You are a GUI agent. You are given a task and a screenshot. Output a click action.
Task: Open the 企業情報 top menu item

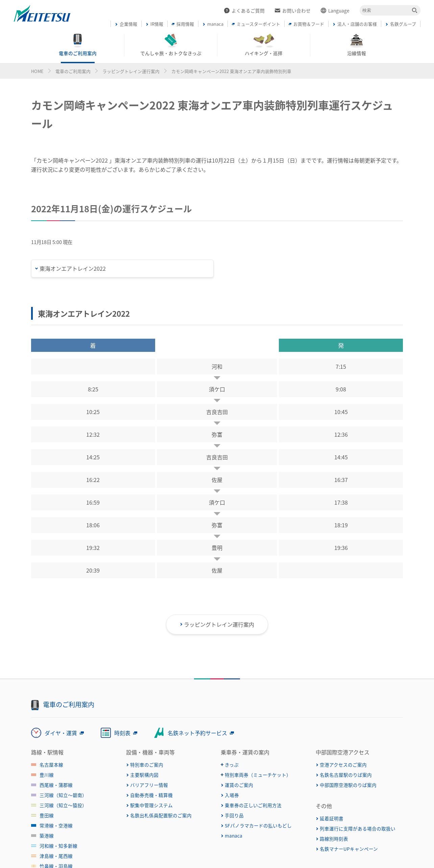click(126, 24)
